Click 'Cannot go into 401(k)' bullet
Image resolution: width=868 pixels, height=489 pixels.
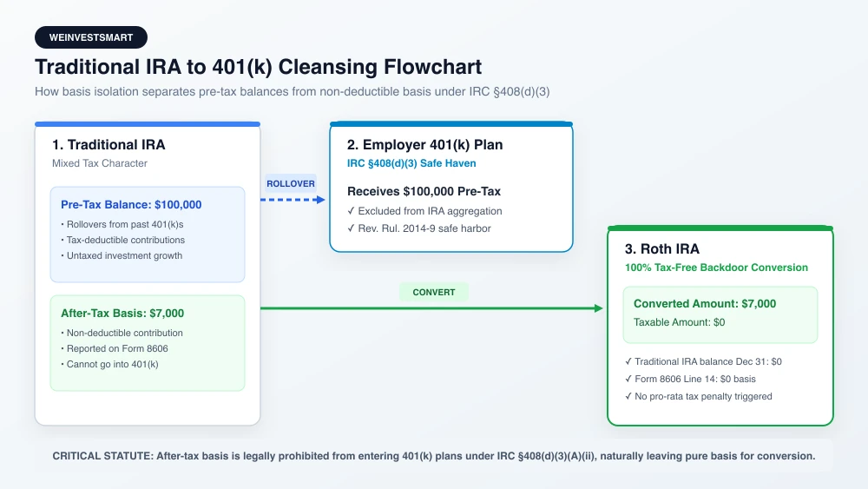click(109, 364)
